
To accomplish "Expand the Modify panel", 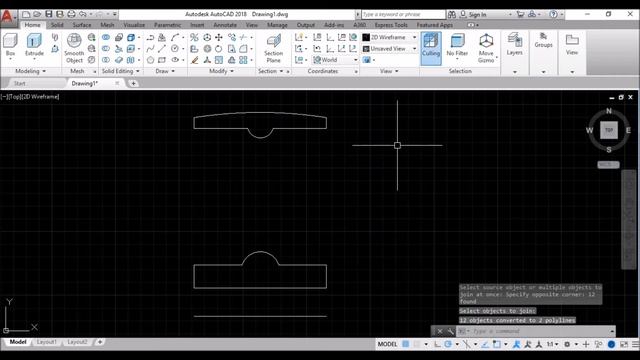I will (221, 71).
